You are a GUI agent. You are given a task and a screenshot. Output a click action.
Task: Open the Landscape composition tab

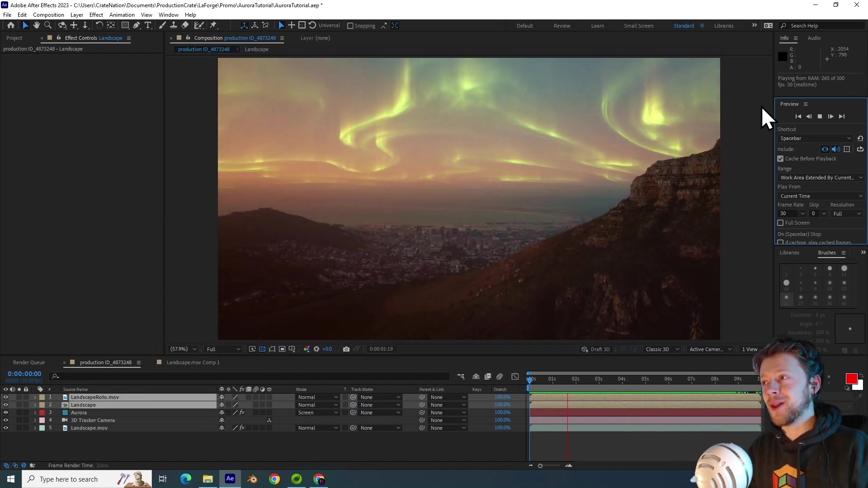click(x=257, y=49)
